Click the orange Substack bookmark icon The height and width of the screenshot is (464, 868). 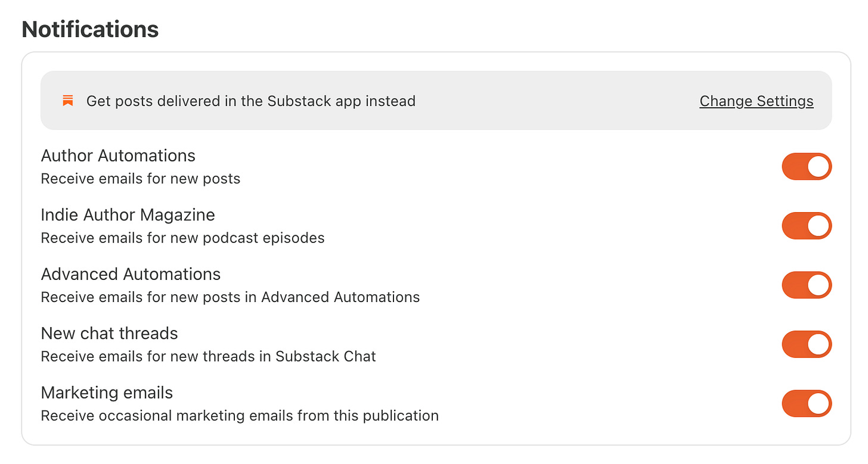pos(68,101)
